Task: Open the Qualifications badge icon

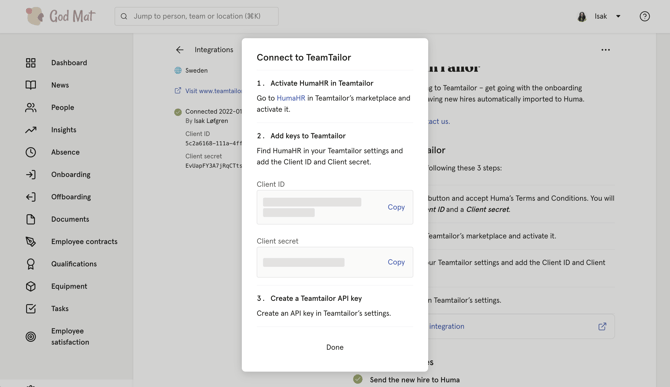Action: click(x=31, y=264)
